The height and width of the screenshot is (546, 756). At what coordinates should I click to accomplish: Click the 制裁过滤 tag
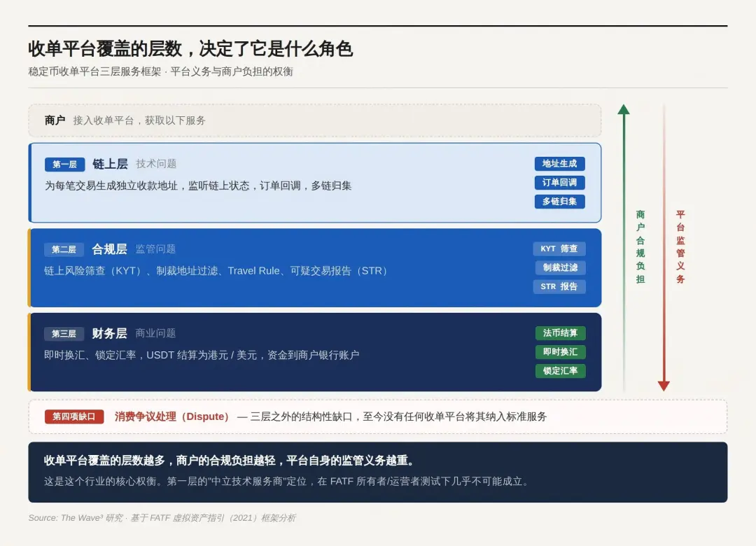coord(559,267)
